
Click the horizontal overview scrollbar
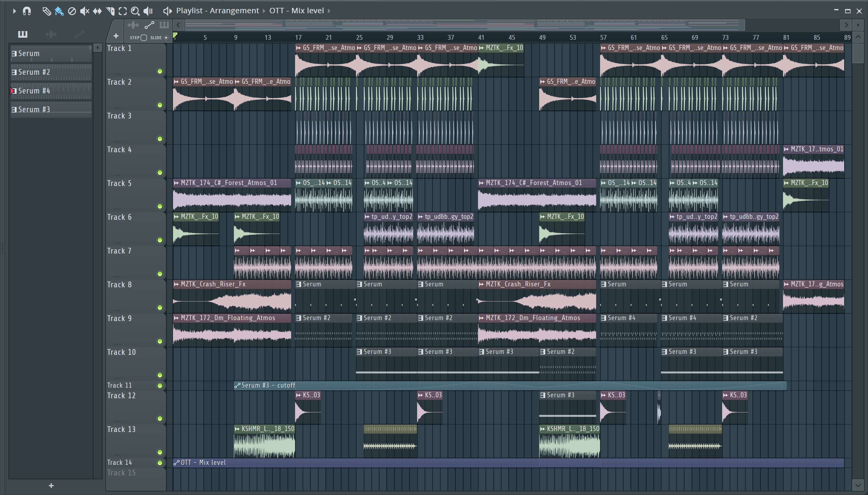tap(464, 25)
